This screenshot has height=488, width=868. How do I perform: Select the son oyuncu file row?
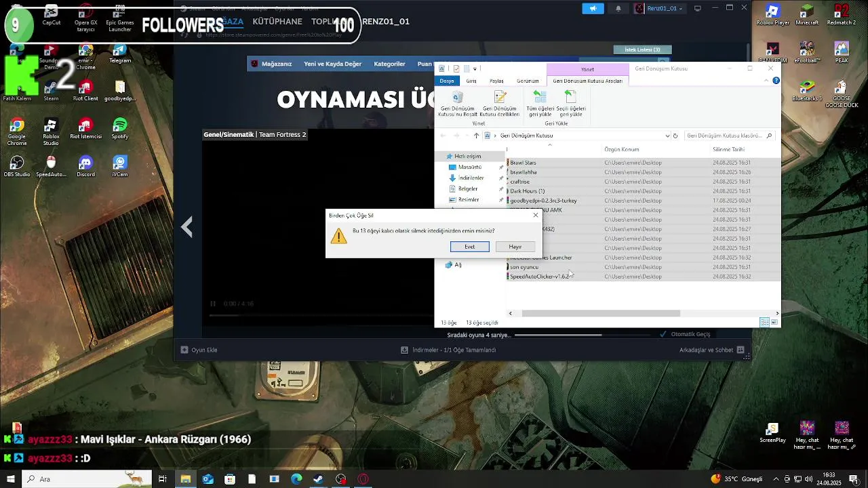[643, 267]
